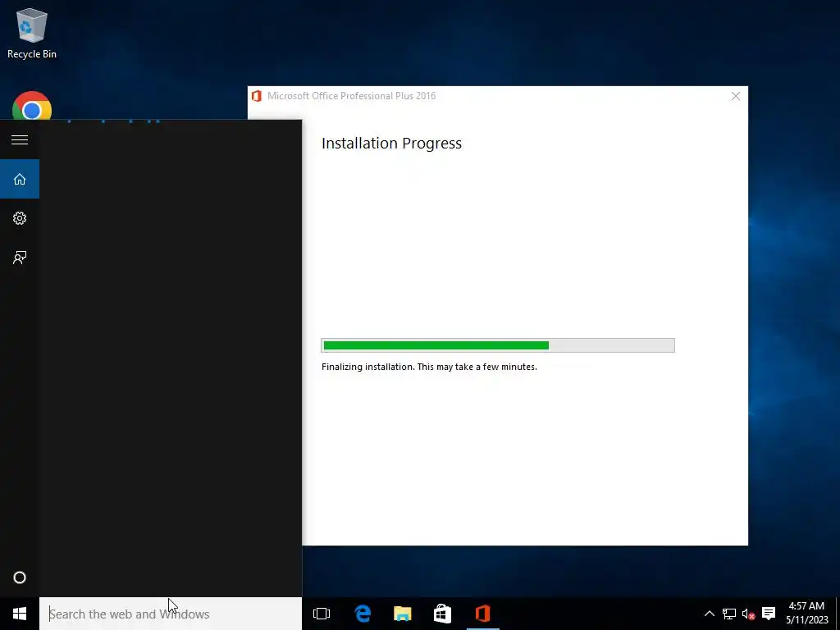Open the clock showing 4:57 AM
The height and width of the screenshot is (630, 840).
[807, 614]
